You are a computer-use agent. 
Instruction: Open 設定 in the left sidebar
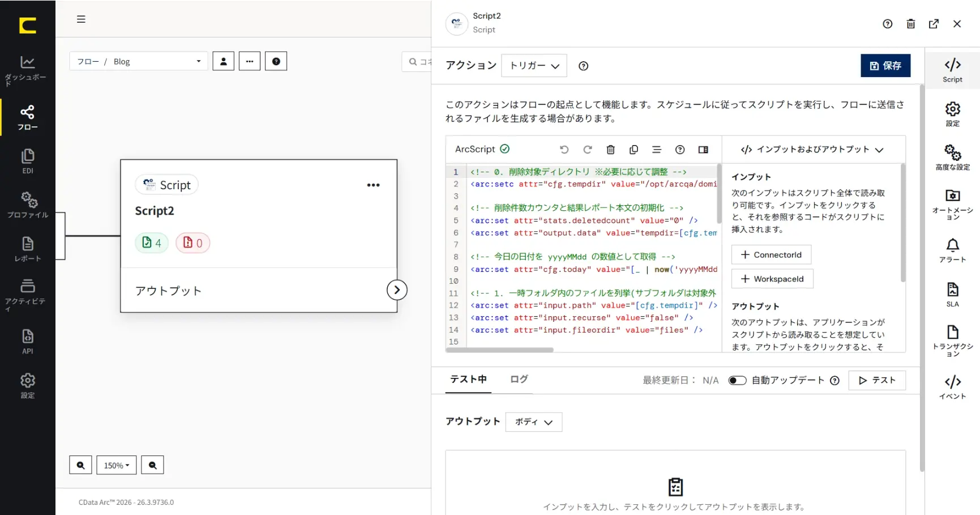(x=27, y=386)
